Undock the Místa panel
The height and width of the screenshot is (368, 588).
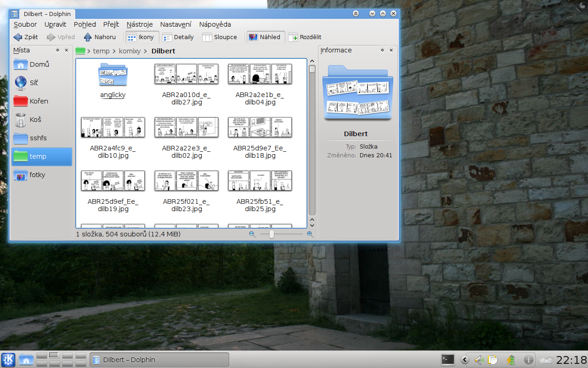click(x=58, y=50)
